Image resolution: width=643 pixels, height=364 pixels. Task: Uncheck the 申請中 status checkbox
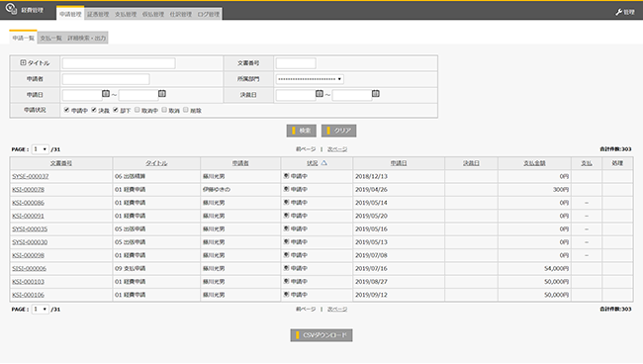pyautogui.click(x=66, y=110)
